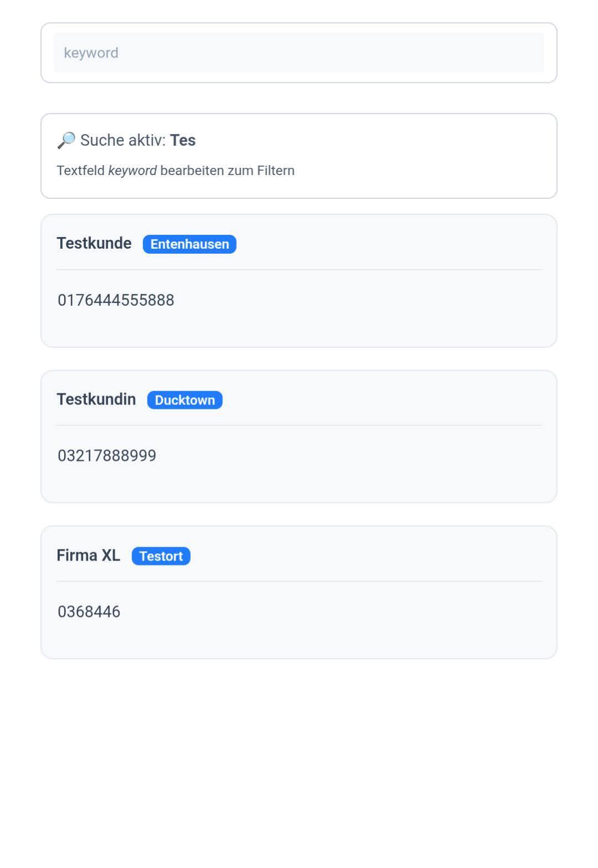Click the "Suche aktiv" heading label

122,140
